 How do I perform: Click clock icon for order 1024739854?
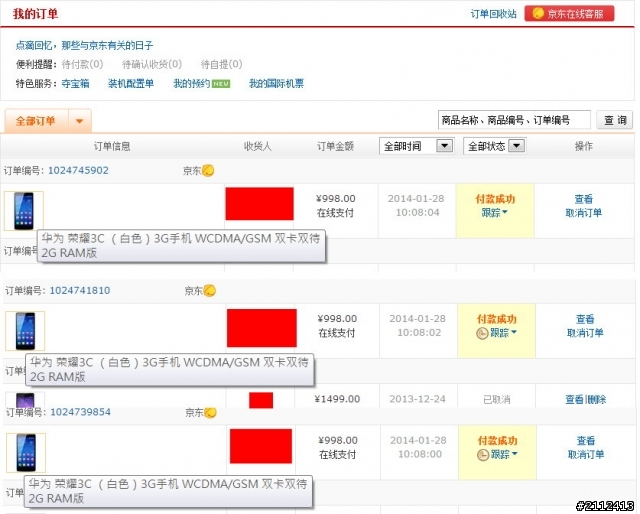point(483,455)
